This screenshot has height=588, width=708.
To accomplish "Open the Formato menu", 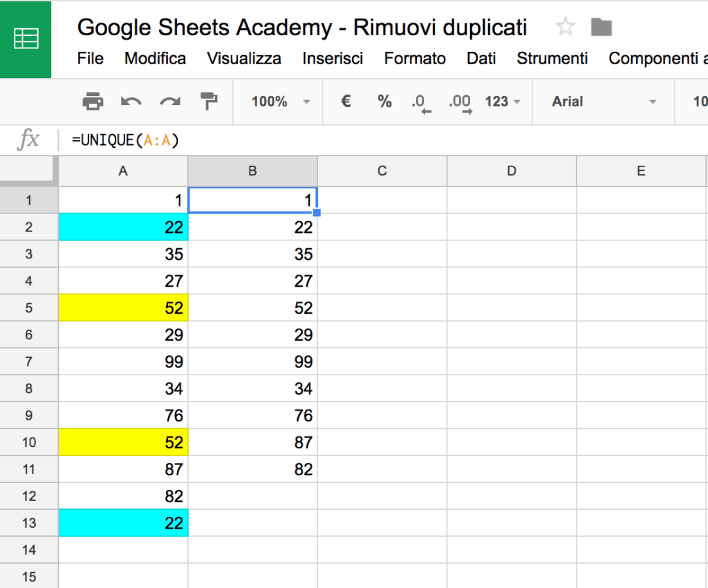I will (x=415, y=58).
